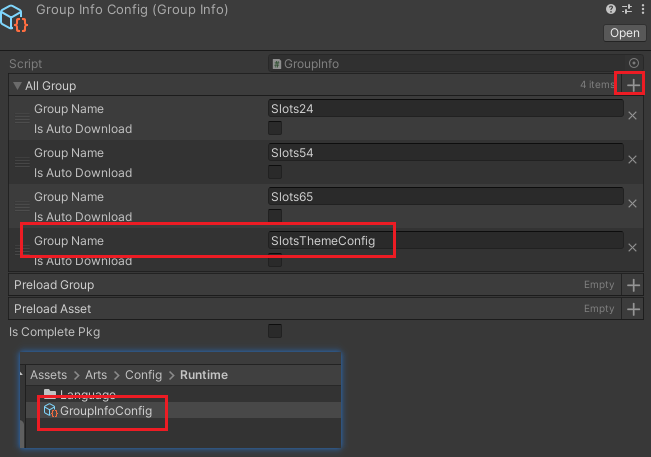Navigate to Arts in the breadcrumb path

[x=95, y=375]
